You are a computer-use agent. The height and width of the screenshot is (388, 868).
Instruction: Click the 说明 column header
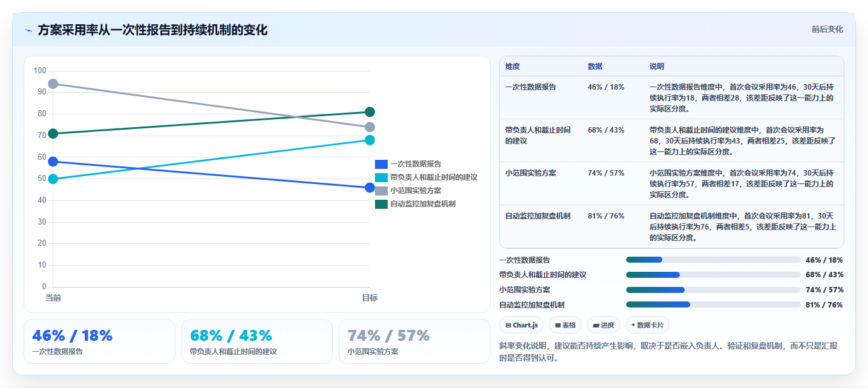click(x=657, y=67)
